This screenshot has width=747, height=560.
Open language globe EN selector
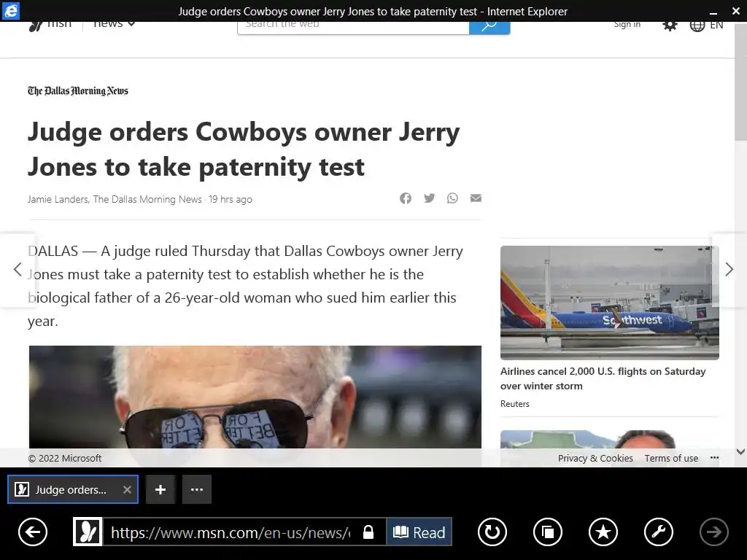pos(706,26)
